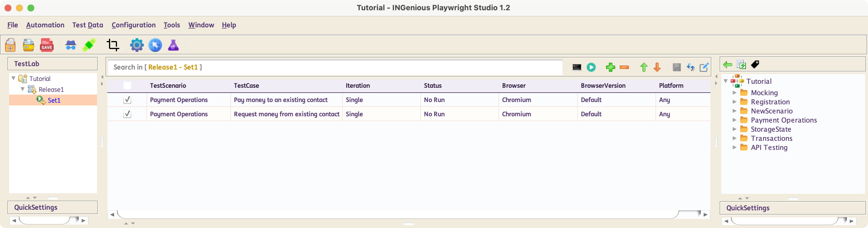
Task: Click the search field for Release1 - Set1
Action: [335, 67]
